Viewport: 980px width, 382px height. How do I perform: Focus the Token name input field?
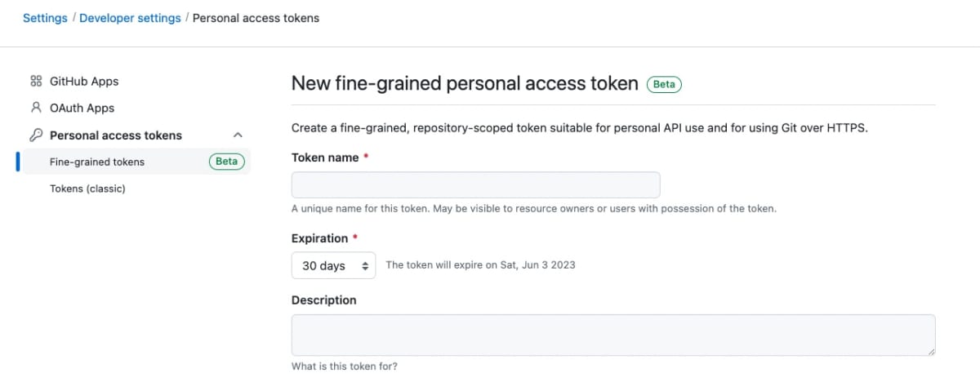point(475,185)
